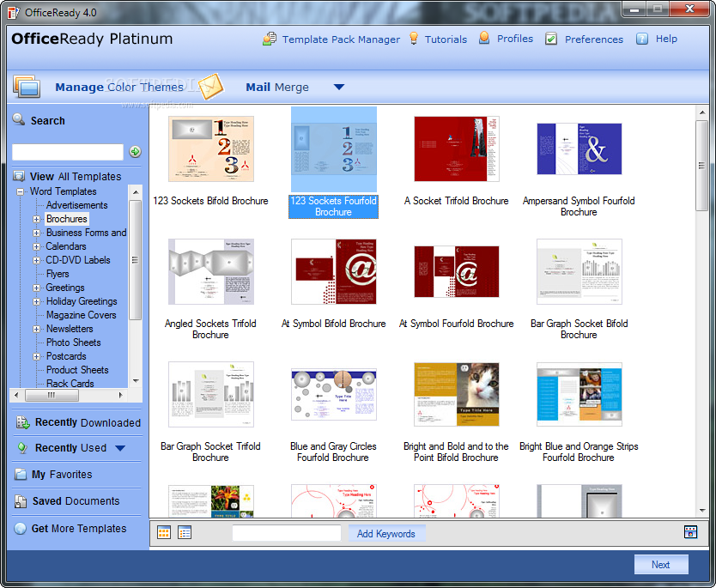Image resolution: width=716 pixels, height=588 pixels.
Task: Click Get More Templates
Action: [79, 528]
